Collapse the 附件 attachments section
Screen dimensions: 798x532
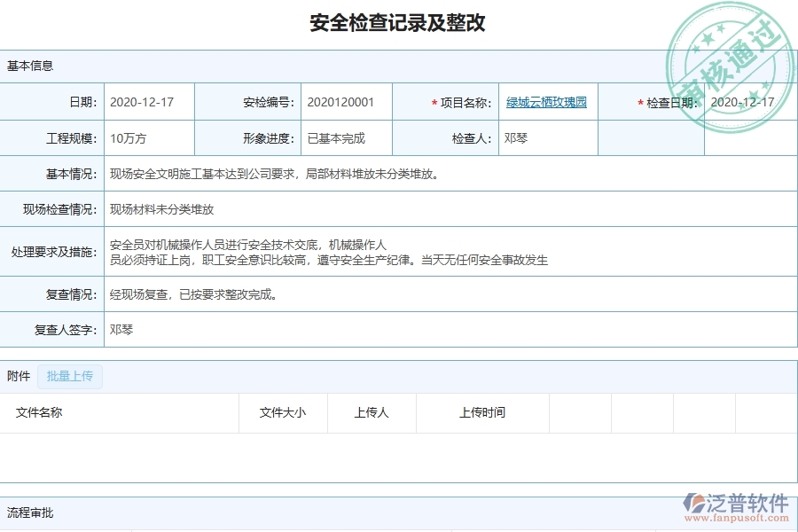click(17, 376)
